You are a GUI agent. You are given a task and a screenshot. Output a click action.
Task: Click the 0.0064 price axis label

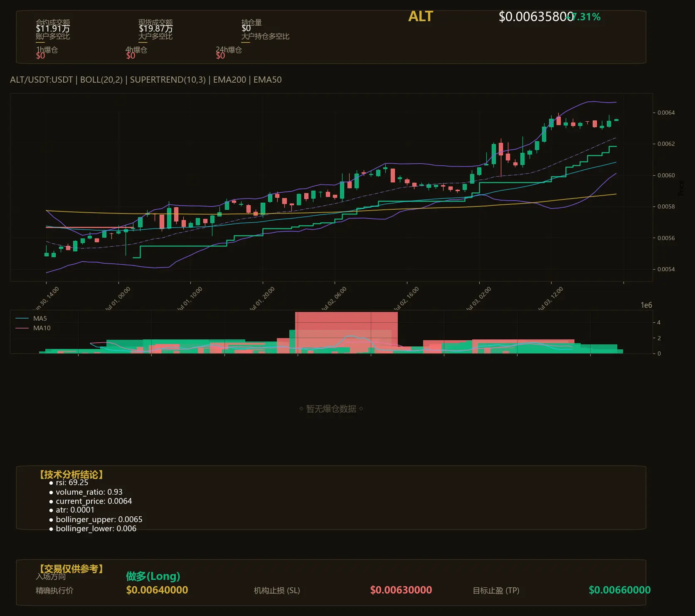pos(666,113)
